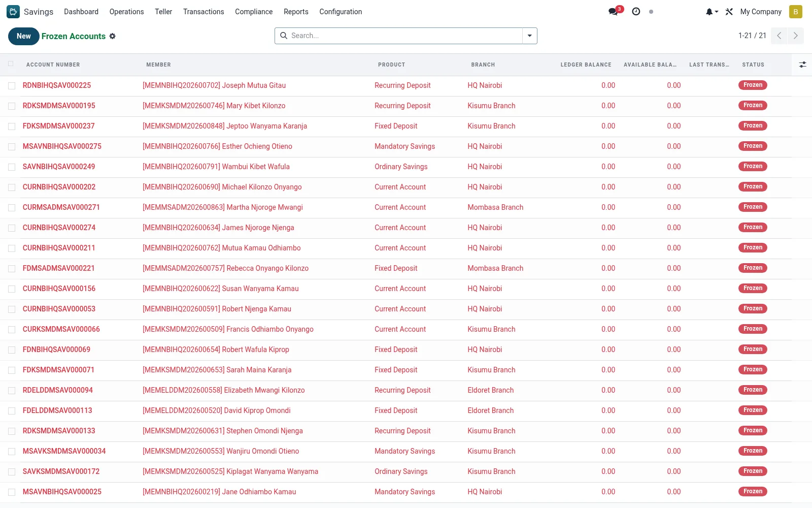Click the Frozen Accounts gear icon
The width and height of the screenshot is (812, 508).
(113, 36)
